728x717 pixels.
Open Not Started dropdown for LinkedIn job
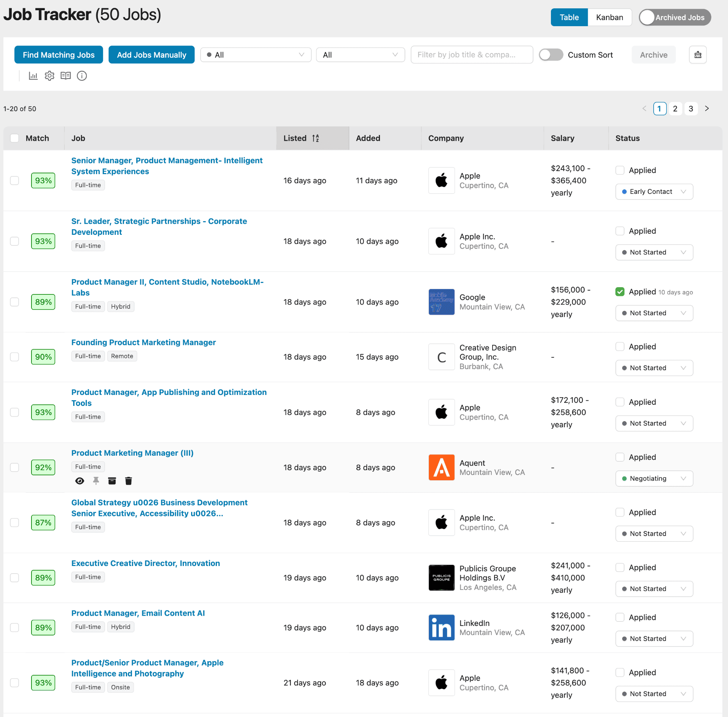[x=654, y=638]
